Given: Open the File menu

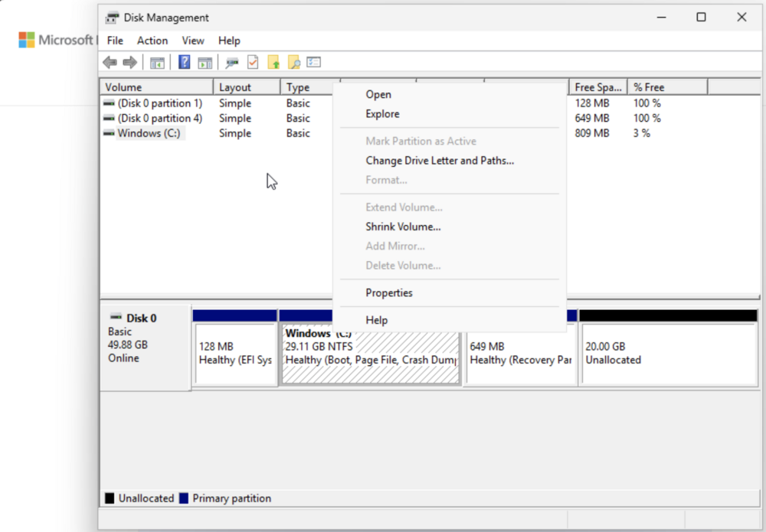Looking at the screenshot, I should tap(115, 41).
